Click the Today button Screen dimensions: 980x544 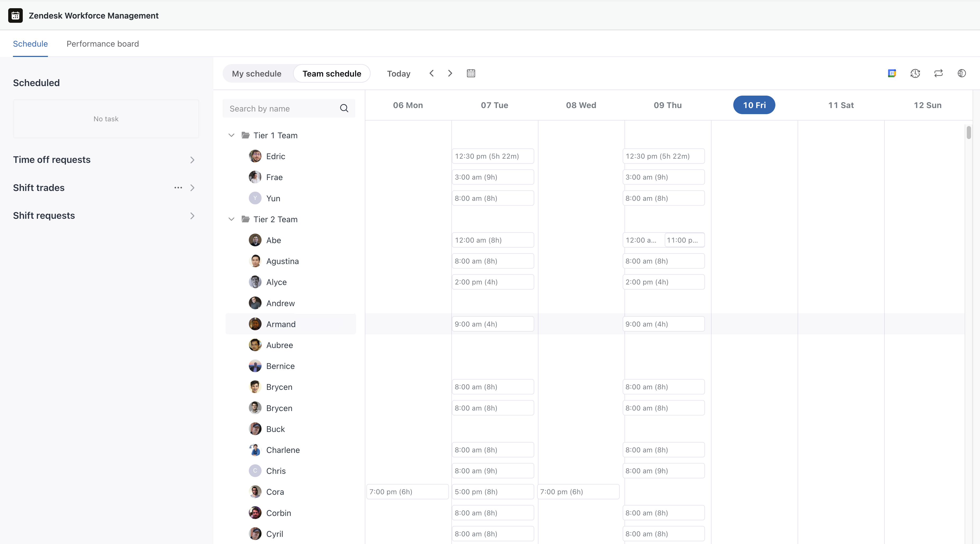tap(398, 73)
